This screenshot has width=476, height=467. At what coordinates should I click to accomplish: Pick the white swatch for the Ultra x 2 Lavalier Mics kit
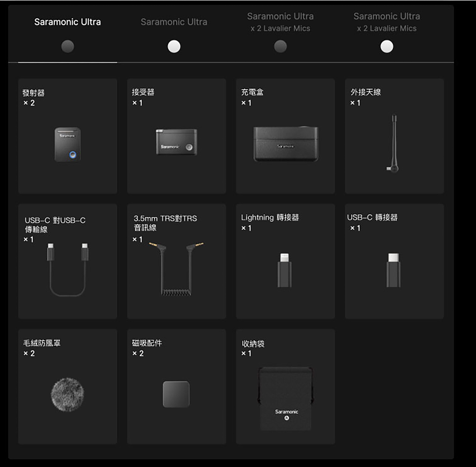coord(387,46)
